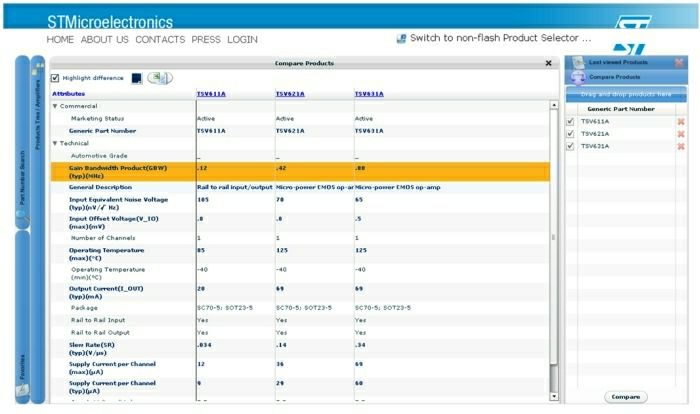Click the comparison table scroll up arrow

pos(554,105)
